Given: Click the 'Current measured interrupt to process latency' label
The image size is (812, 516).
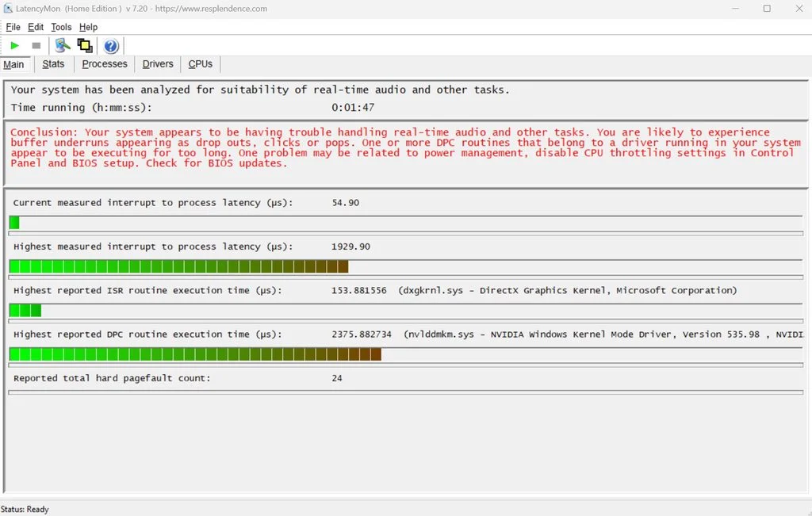Looking at the screenshot, I should coord(153,203).
